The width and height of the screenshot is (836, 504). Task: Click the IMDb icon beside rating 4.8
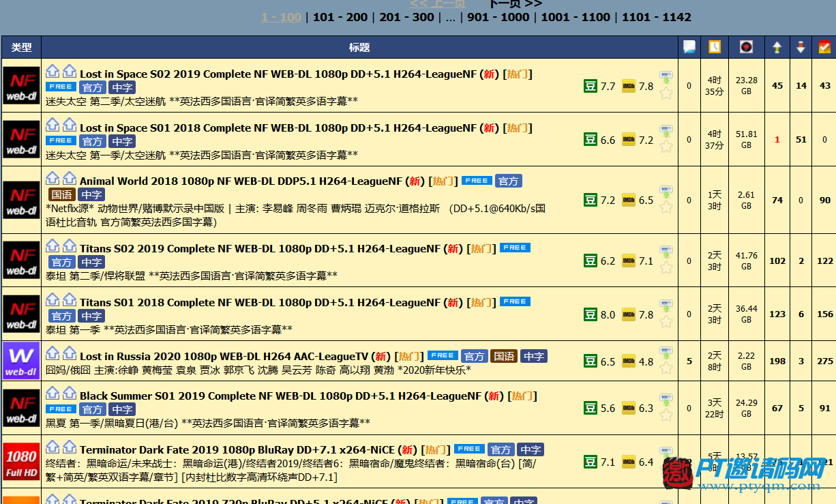629,361
